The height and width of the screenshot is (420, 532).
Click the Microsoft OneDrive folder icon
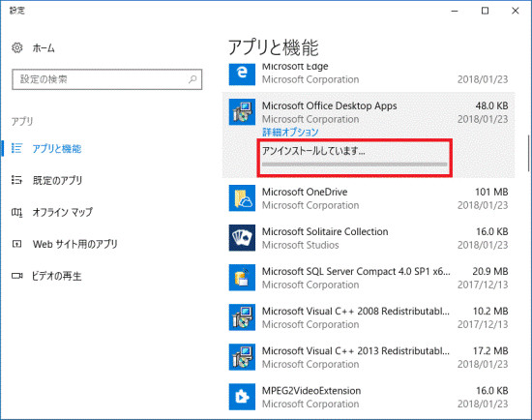click(x=242, y=198)
